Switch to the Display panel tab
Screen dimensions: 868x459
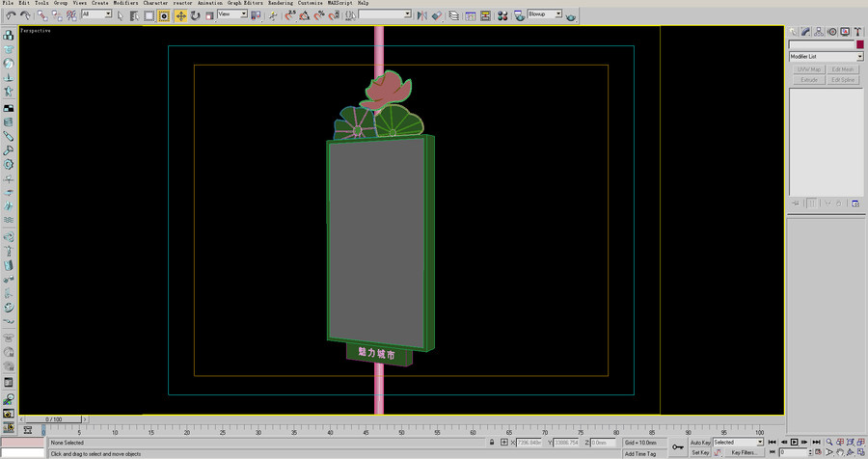(845, 32)
